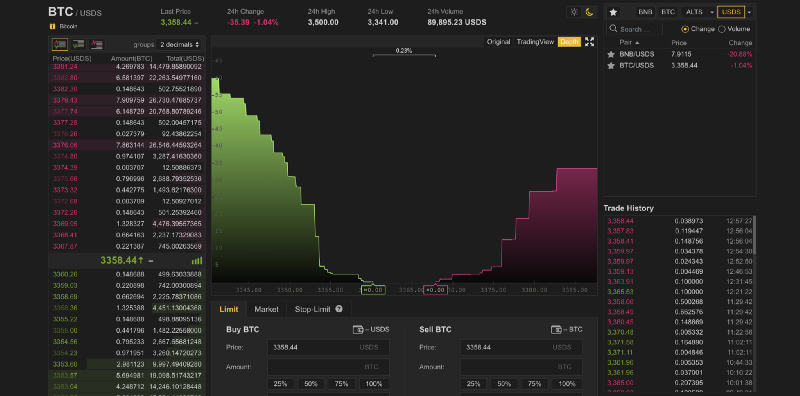
Task: Set sell amount to 75%
Action: pos(535,384)
